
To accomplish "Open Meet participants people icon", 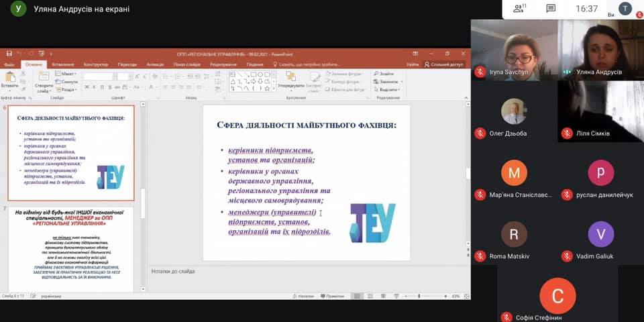I will coord(520,8).
